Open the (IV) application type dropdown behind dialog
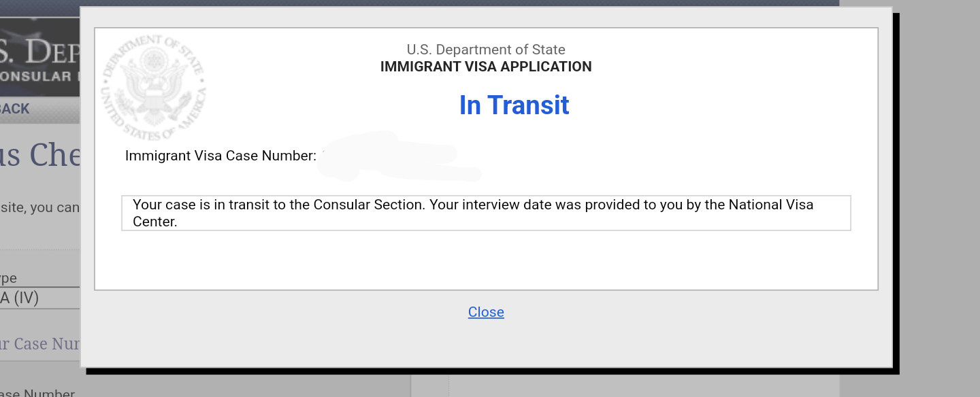This screenshot has height=397, width=980. pyautogui.click(x=39, y=298)
